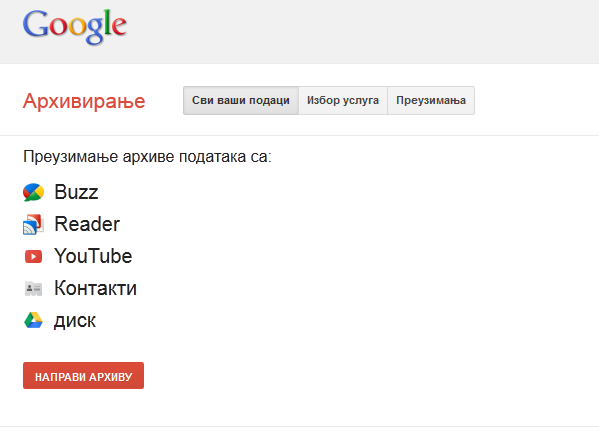Screen dimensions: 599x433
Task: Select the YouTube service label
Action: [x=93, y=256]
